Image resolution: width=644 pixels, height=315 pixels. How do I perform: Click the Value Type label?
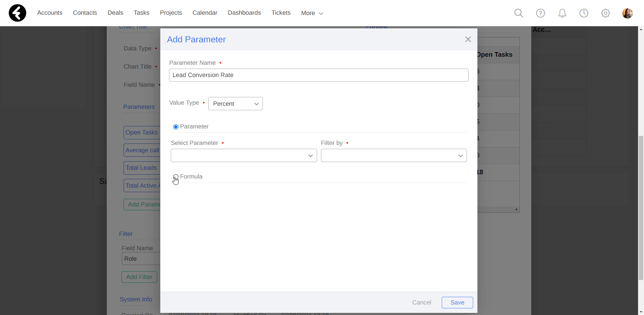[184, 103]
